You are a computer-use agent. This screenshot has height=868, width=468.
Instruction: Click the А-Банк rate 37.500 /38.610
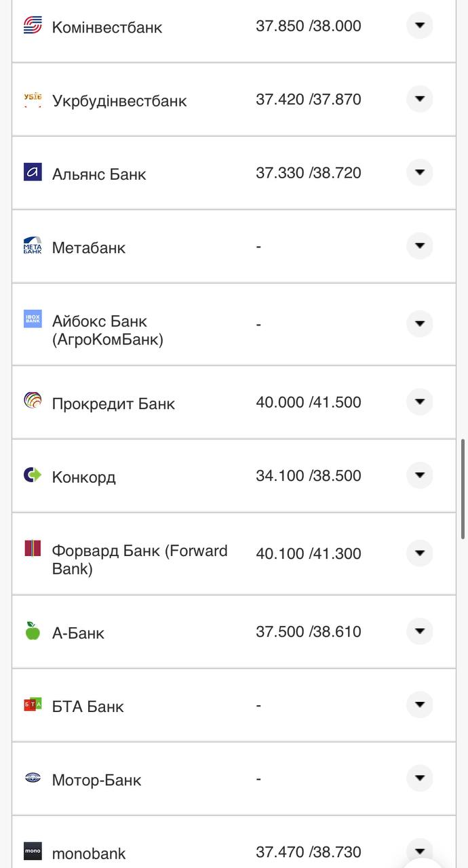308,631
